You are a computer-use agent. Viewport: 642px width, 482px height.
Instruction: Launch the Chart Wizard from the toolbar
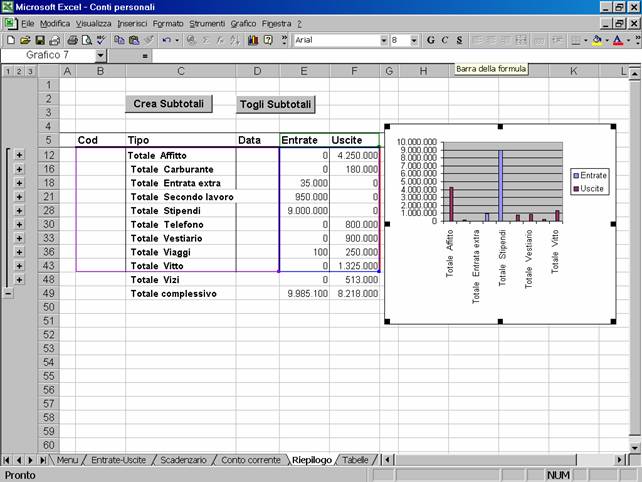pyautogui.click(x=252, y=40)
